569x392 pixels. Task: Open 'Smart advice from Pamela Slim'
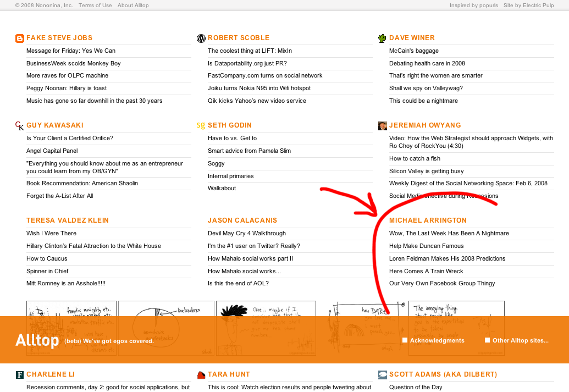tap(249, 151)
